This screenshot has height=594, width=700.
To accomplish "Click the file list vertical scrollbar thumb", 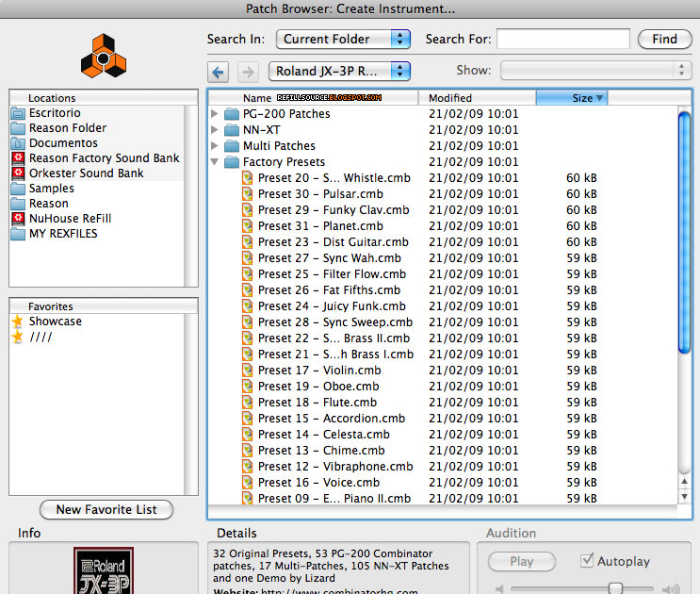I will pos(684,232).
